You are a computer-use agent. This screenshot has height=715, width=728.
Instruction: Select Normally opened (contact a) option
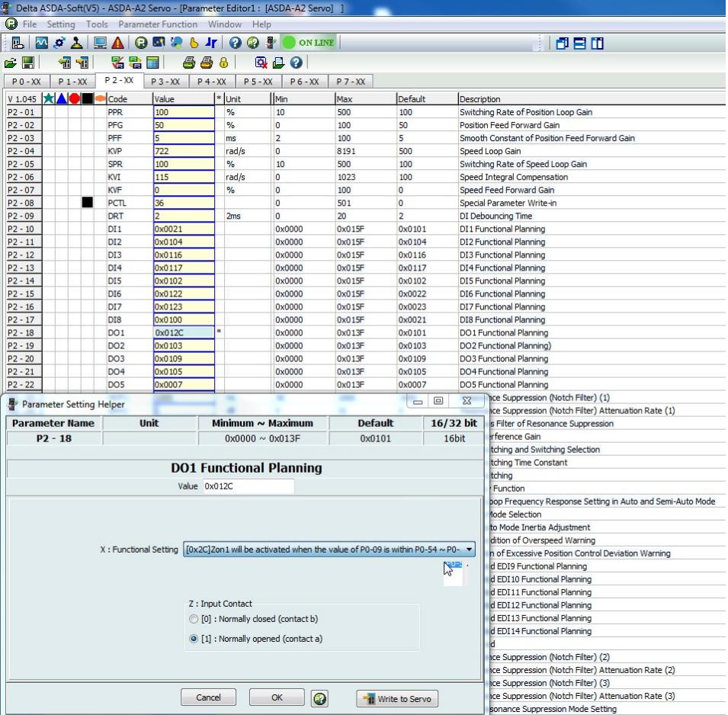coord(194,639)
